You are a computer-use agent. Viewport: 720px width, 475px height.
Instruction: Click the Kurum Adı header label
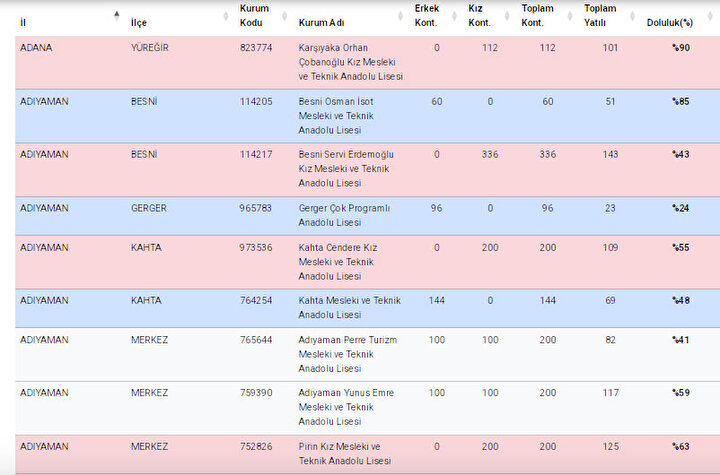(x=321, y=23)
